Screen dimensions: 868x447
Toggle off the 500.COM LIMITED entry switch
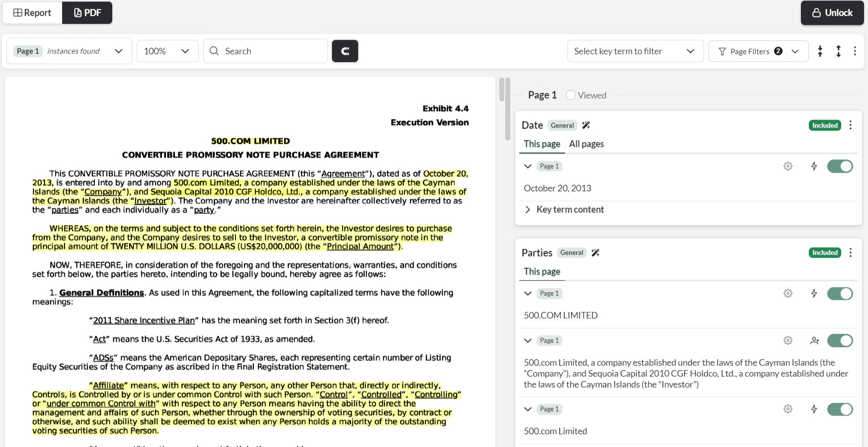[840, 294]
